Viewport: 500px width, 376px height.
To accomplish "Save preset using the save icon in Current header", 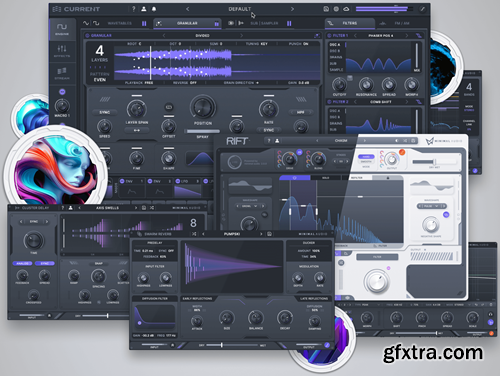I will (x=326, y=9).
